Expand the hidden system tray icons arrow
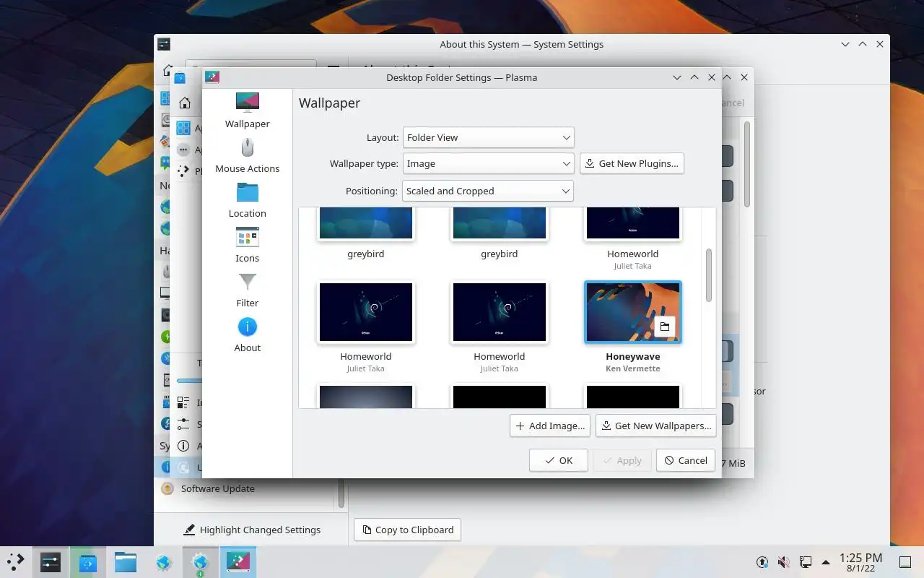924x578 pixels. (x=825, y=561)
